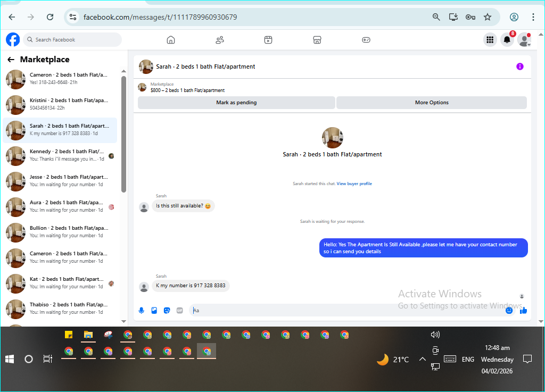Image resolution: width=545 pixels, height=392 pixels.
Task: Open the ENG language indicator
Action: [x=468, y=360]
